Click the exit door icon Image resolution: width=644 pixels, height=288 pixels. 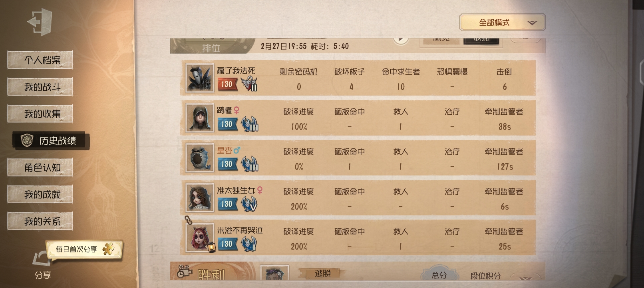pos(40,22)
